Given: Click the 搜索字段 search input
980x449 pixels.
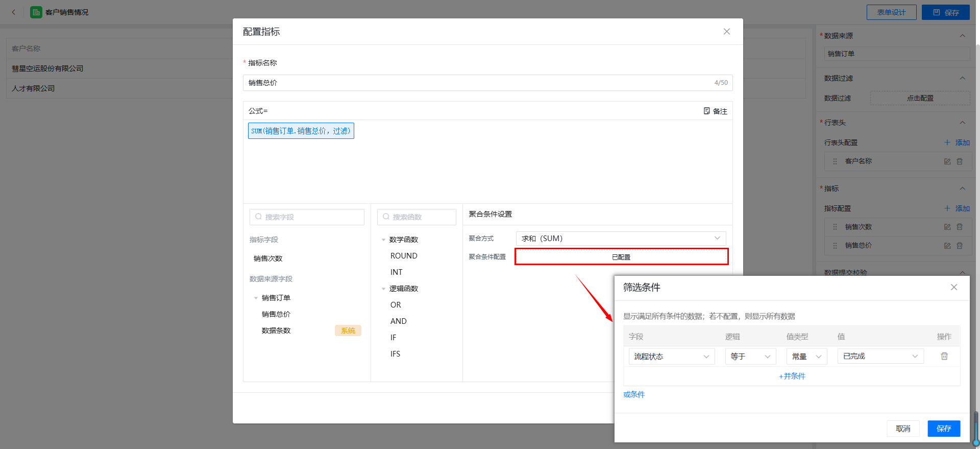Looking at the screenshot, I should pos(307,217).
